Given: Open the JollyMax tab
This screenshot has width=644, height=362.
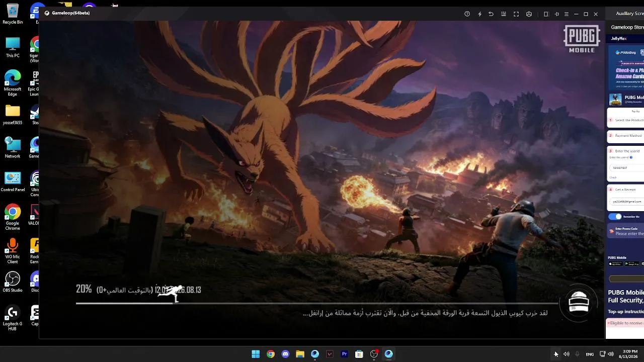Looking at the screenshot, I should coord(619,39).
